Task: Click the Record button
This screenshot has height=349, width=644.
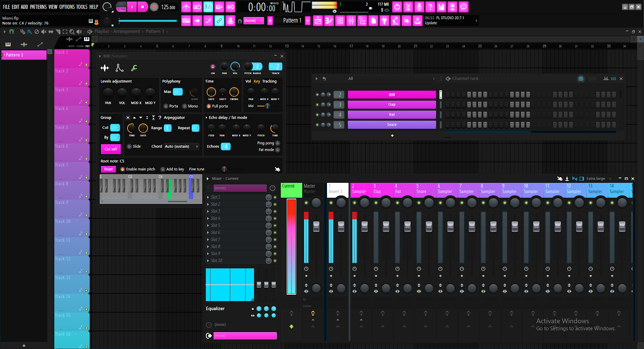Action: pyautogui.click(x=154, y=7)
